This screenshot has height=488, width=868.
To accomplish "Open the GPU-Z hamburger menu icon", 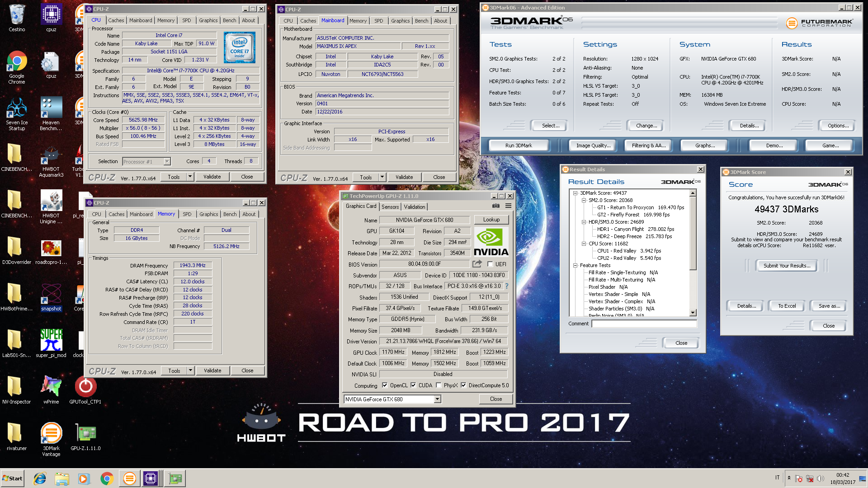I will pos(508,206).
